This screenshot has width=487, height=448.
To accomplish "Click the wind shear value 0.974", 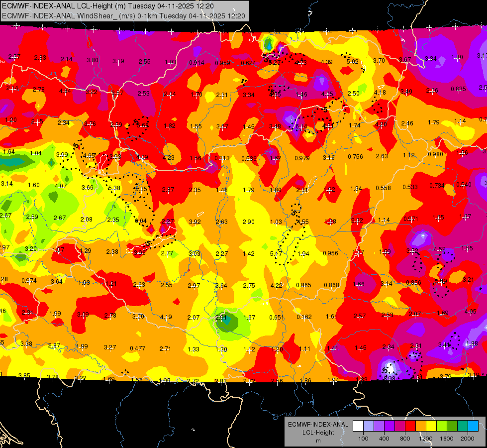I will coord(29,280).
